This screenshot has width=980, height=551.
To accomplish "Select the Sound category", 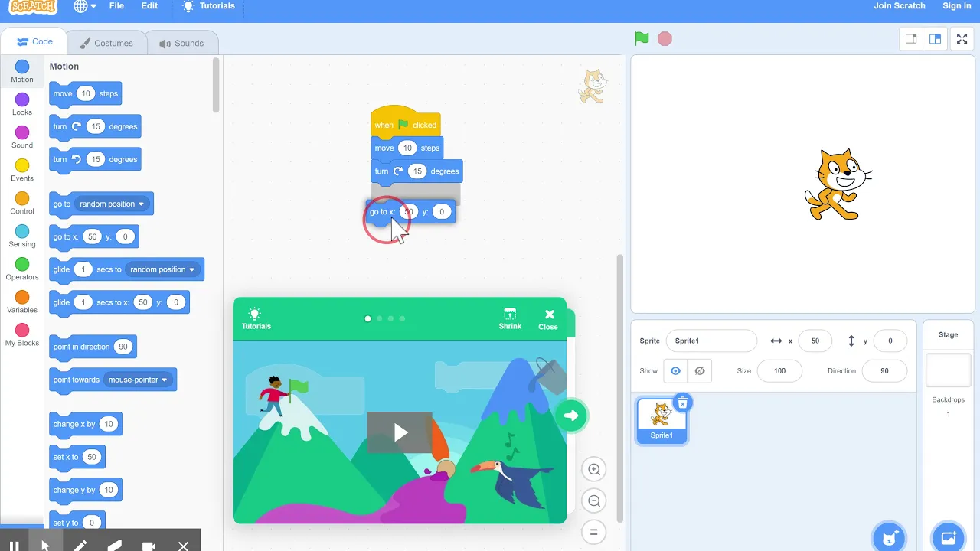I will pos(22,138).
